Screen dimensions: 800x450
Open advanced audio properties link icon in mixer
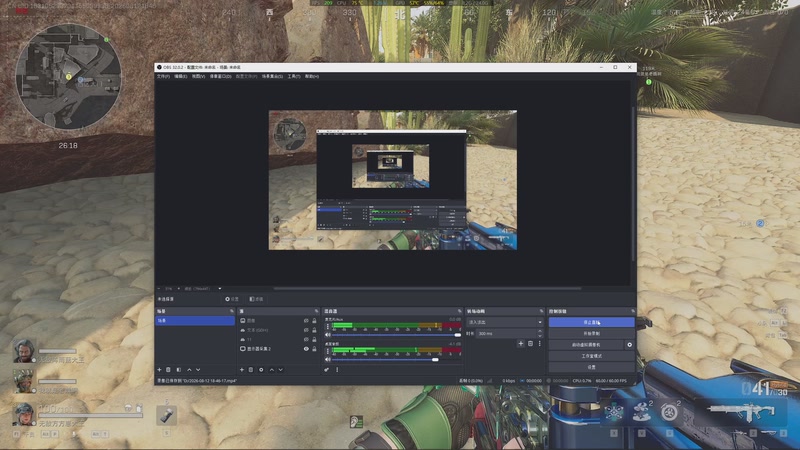click(x=327, y=369)
